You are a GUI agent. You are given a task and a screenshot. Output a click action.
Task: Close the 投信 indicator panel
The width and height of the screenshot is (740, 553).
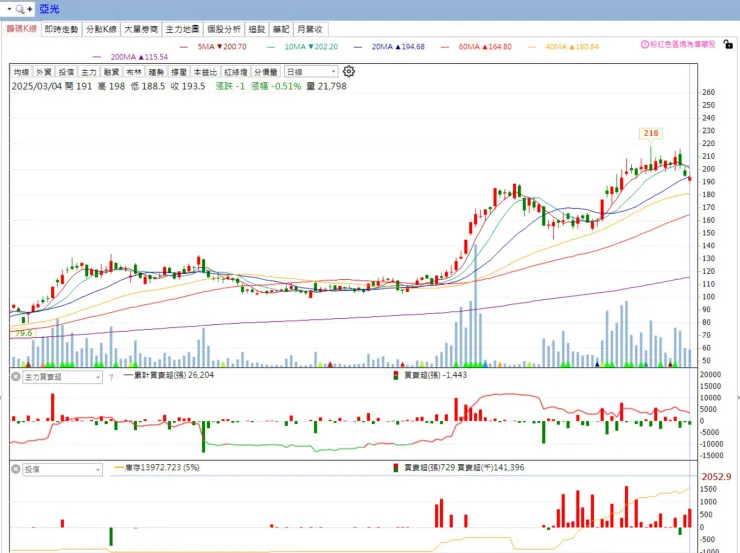tap(16, 469)
